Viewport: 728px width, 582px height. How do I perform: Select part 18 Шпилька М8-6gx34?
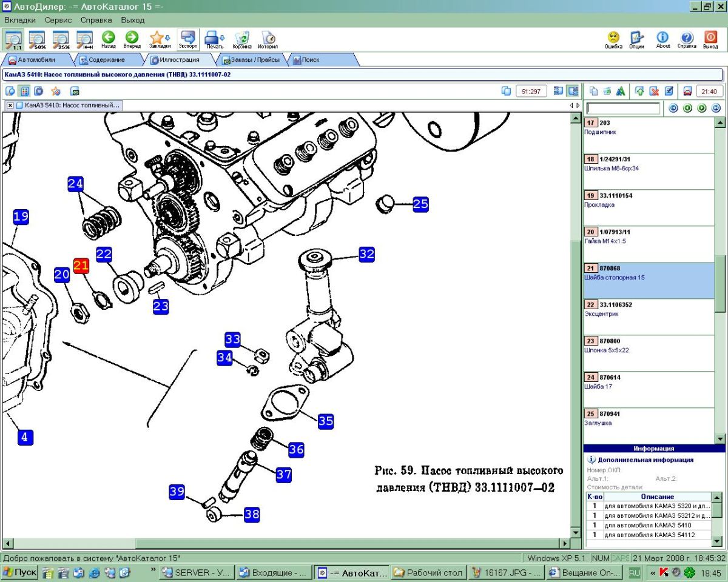click(649, 171)
